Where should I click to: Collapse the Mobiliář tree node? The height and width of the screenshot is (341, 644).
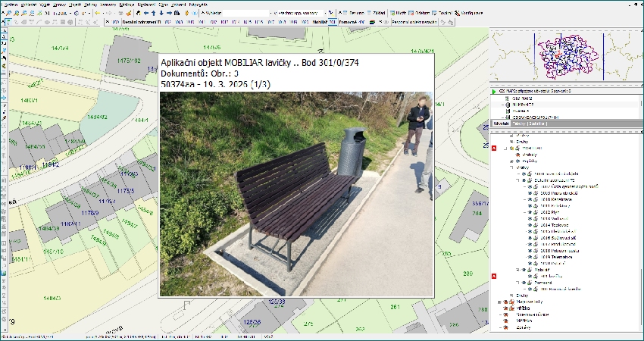517,270
